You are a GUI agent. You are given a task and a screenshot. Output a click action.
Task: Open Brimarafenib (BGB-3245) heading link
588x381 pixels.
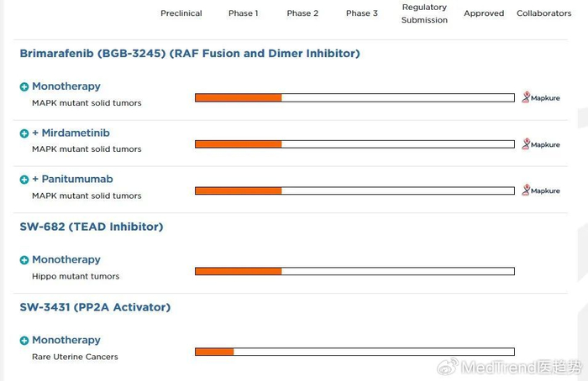(190, 54)
